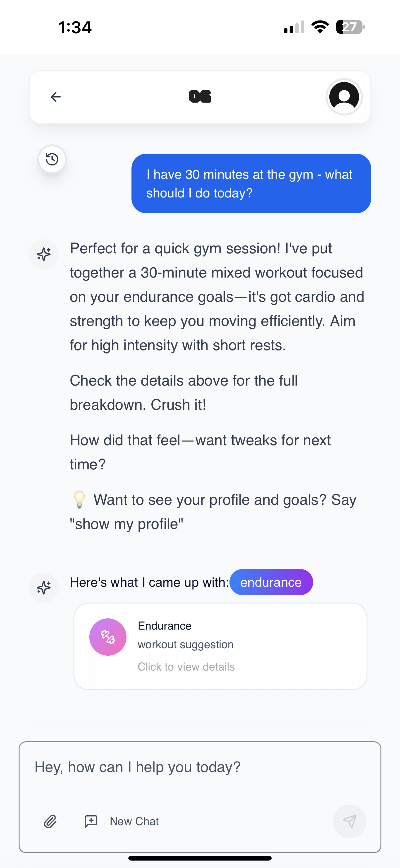Start a conversation via "New Chat" label
400x868 pixels.
(134, 821)
